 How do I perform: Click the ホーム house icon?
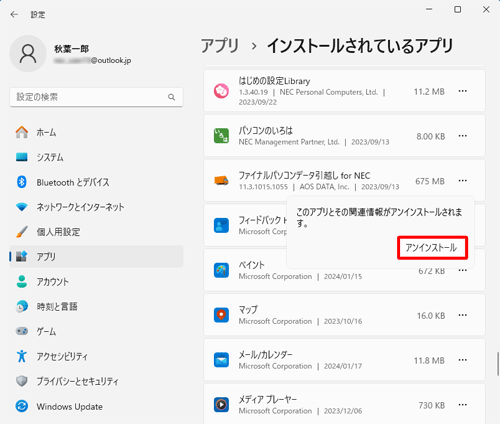click(x=22, y=132)
